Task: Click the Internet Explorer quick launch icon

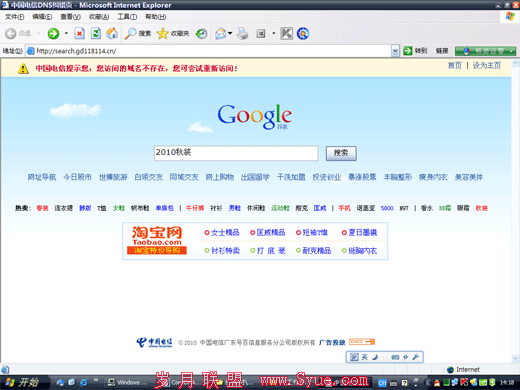Action: pos(83,382)
